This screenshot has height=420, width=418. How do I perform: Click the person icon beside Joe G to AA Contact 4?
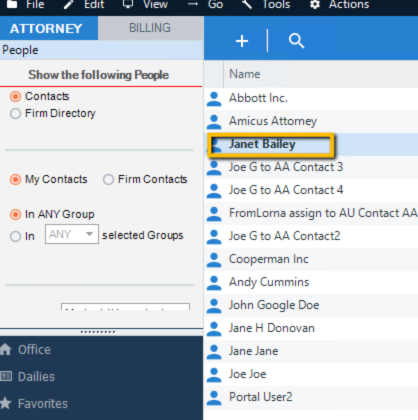[214, 191]
